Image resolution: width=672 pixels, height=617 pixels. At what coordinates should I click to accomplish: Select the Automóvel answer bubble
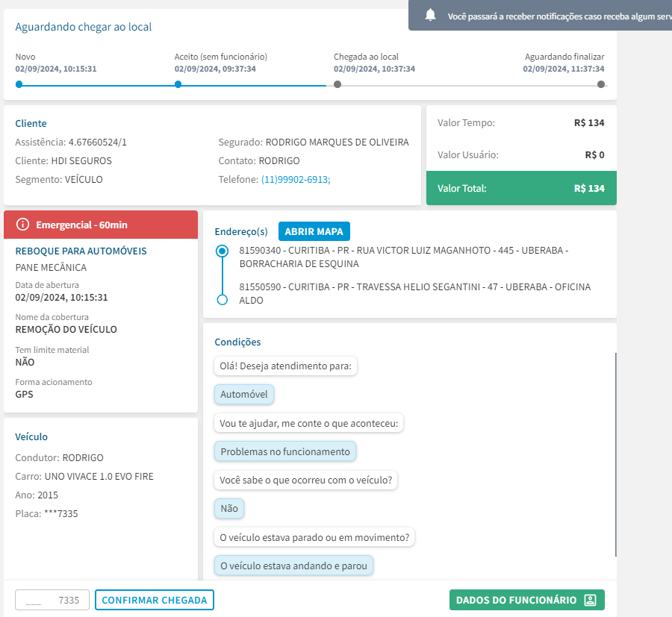click(244, 395)
